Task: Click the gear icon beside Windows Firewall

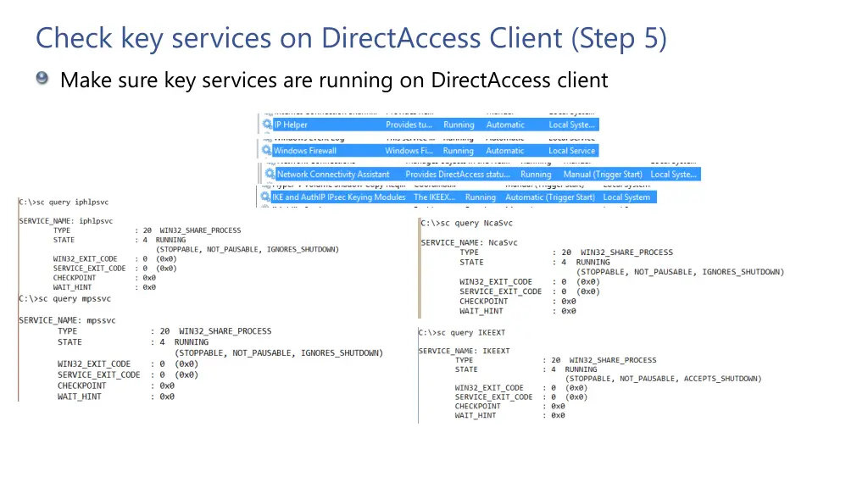Action: click(x=267, y=150)
